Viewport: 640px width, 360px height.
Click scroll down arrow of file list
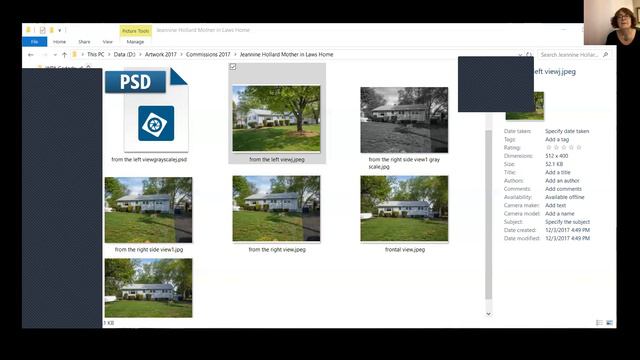(488, 314)
